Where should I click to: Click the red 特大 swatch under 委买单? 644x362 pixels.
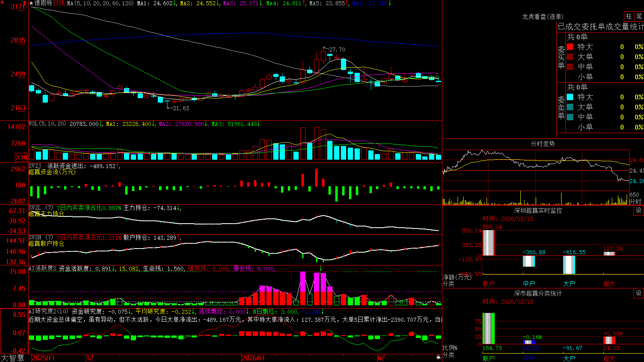(x=570, y=47)
